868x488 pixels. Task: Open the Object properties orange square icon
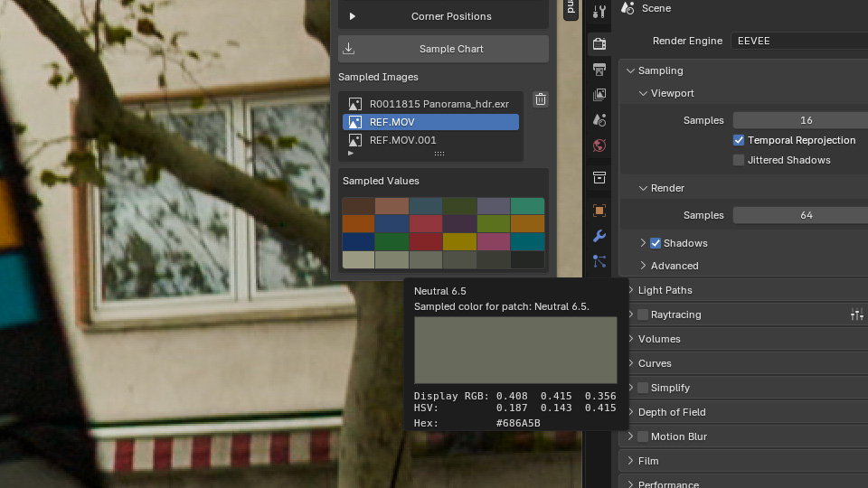point(599,211)
